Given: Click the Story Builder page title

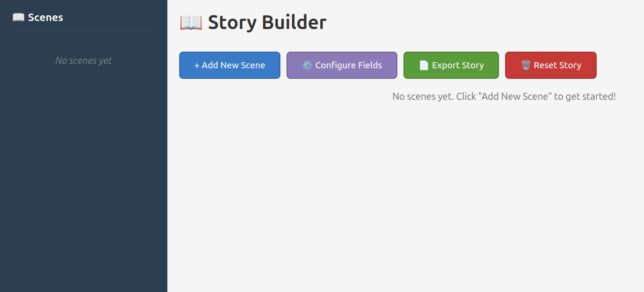Looking at the screenshot, I should [x=267, y=22].
